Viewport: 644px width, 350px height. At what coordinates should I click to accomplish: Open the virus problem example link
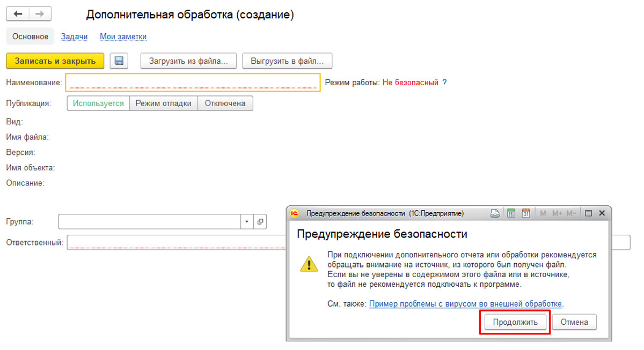[x=465, y=303]
